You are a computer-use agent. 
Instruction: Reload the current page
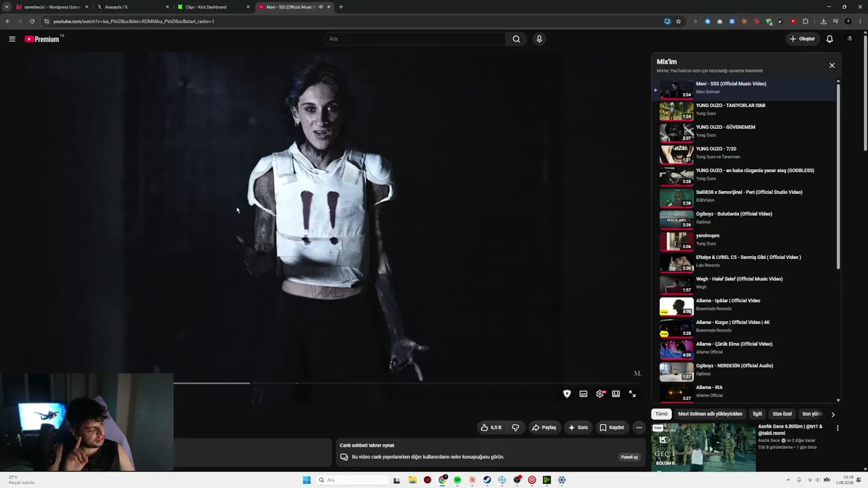pos(32,21)
